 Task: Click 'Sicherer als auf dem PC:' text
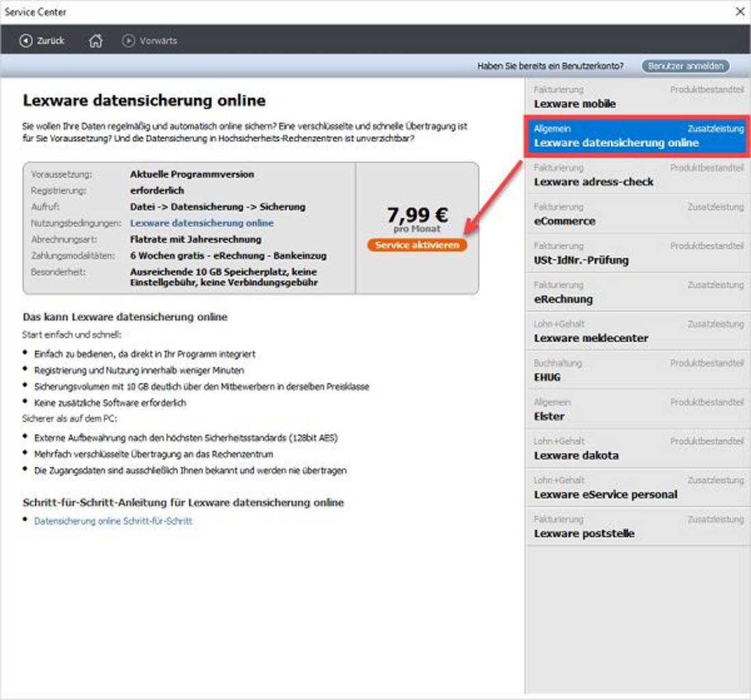(x=70, y=418)
